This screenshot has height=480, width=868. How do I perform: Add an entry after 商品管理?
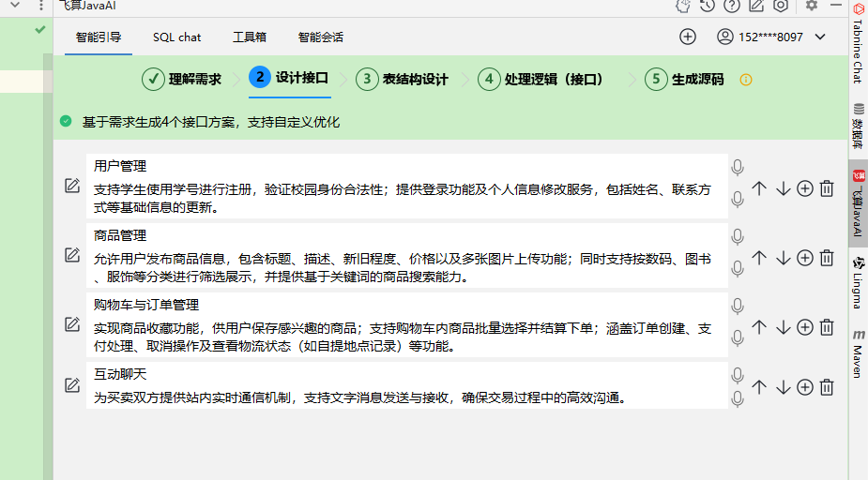pos(805,258)
